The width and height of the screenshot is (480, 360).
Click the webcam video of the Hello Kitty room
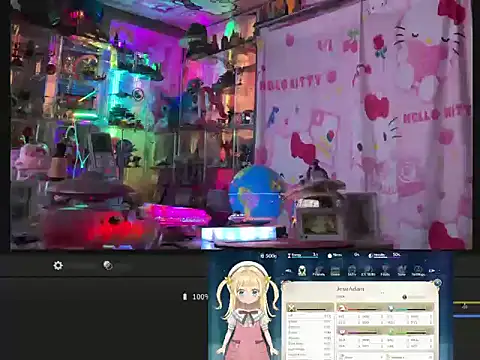click(241, 125)
